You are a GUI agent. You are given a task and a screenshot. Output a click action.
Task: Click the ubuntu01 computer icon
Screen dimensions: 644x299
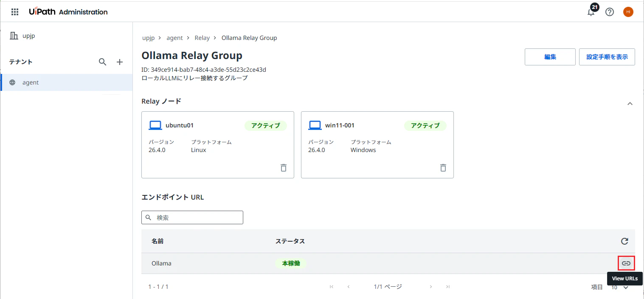coord(155,125)
